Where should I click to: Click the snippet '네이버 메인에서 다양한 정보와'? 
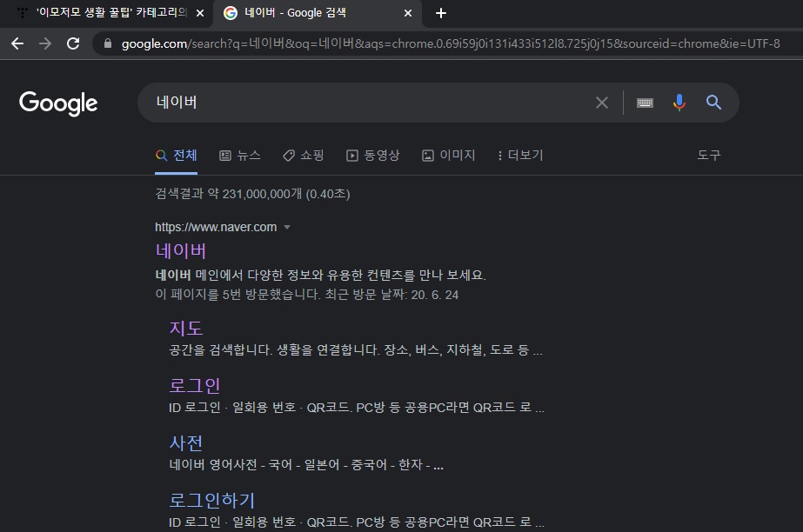coord(239,276)
